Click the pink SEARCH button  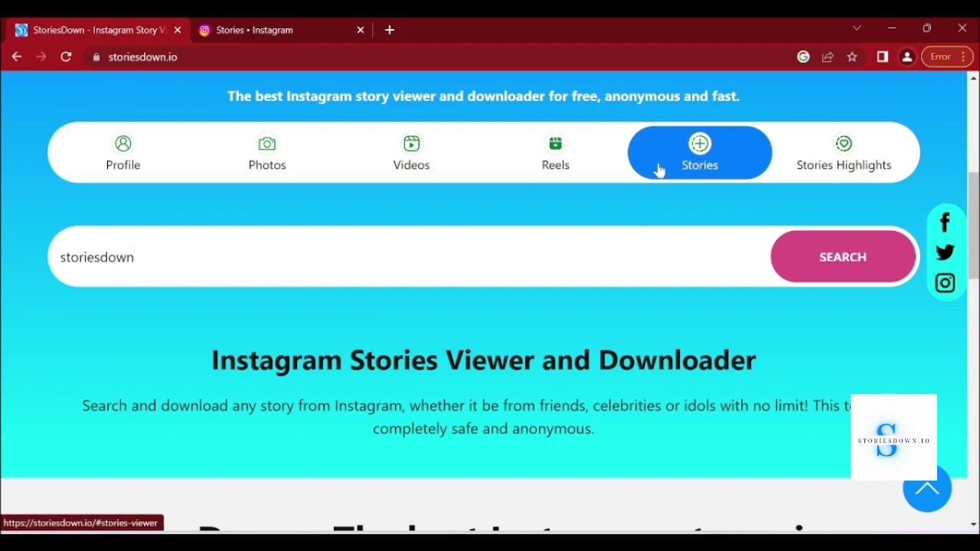pyautogui.click(x=843, y=257)
